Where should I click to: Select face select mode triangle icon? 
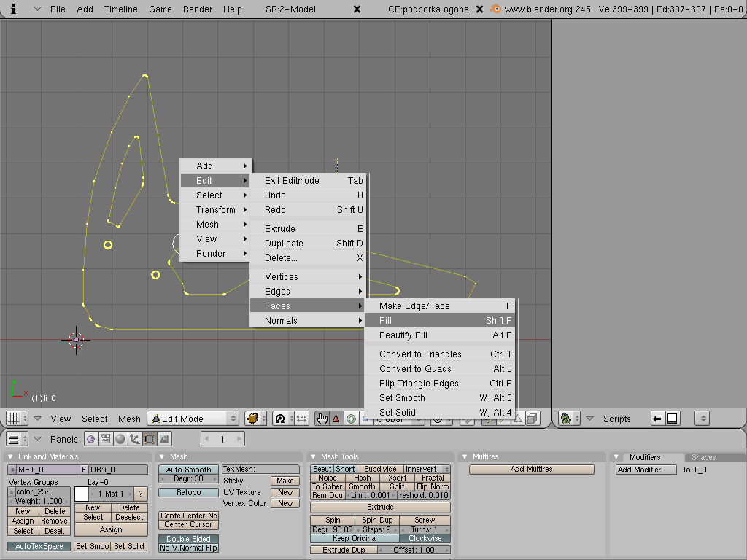518,419
